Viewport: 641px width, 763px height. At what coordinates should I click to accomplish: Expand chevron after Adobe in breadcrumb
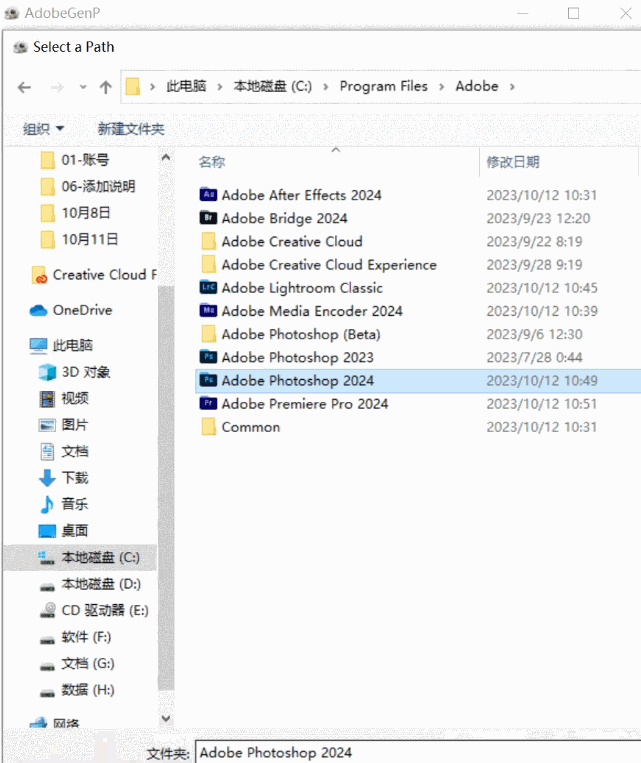click(x=512, y=87)
